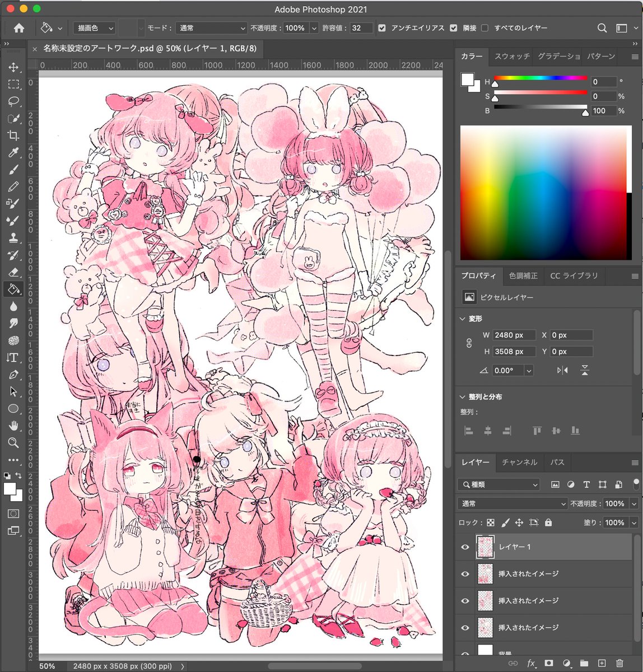Select the Paint Bucket tool in toolbar
The width and height of the screenshot is (643, 672).
tap(13, 289)
